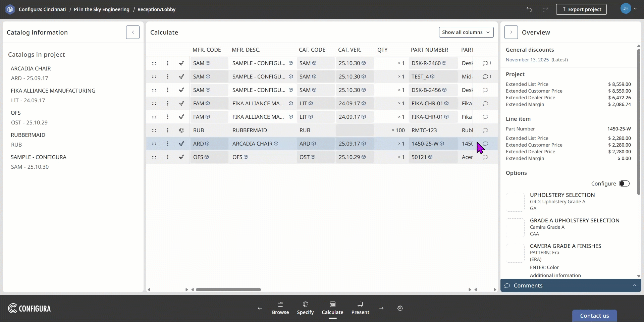Switch to the Browse tab
The width and height of the screenshot is (644, 322).
click(280, 308)
